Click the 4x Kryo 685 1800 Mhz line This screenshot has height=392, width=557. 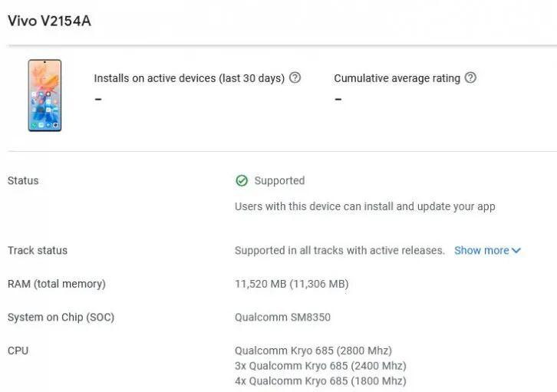coord(321,381)
